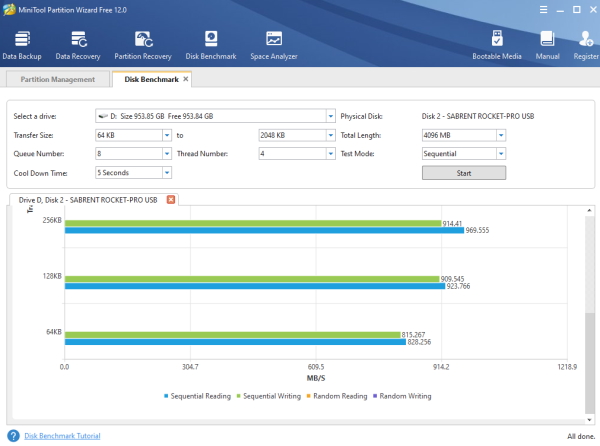Expand the Test Mode Sequential dropdown
The width and height of the screenshot is (600, 446).
tap(501, 154)
